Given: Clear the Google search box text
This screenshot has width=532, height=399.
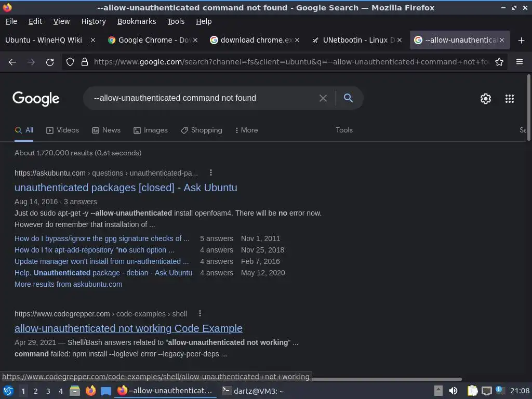Looking at the screenshot, I should (323, 98).
